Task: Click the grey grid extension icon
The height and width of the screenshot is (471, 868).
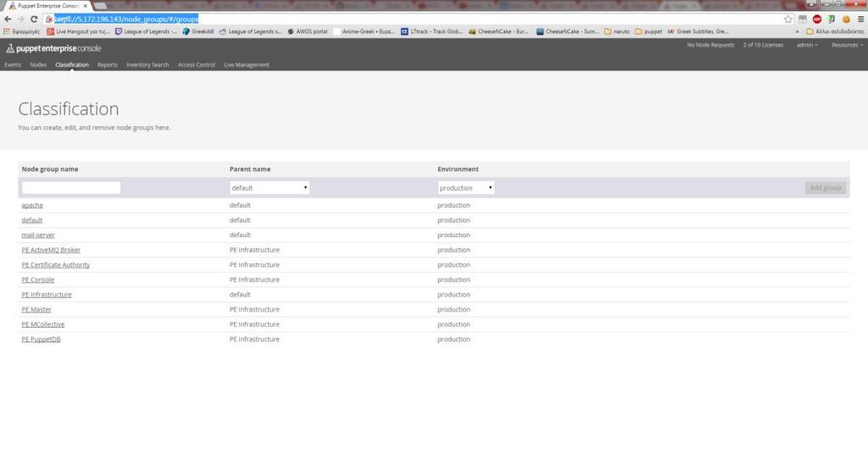Action: 803,19
